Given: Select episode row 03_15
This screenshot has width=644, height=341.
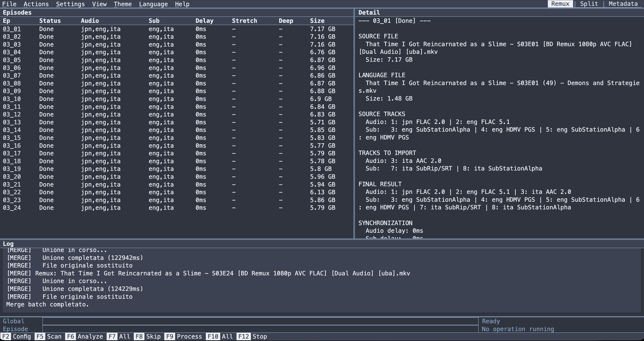Looking at the screenshot, I should pyautogui.click(x=176, y=138).
